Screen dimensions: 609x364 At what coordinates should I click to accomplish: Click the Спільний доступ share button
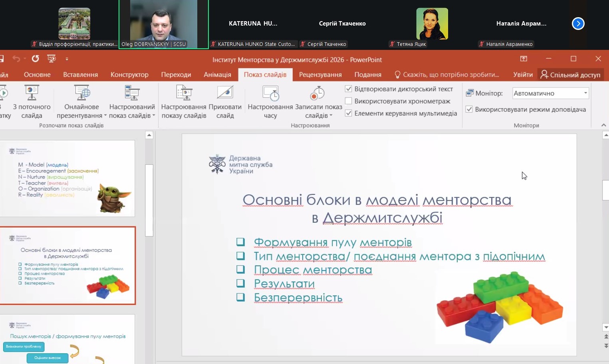pos(570,75)
